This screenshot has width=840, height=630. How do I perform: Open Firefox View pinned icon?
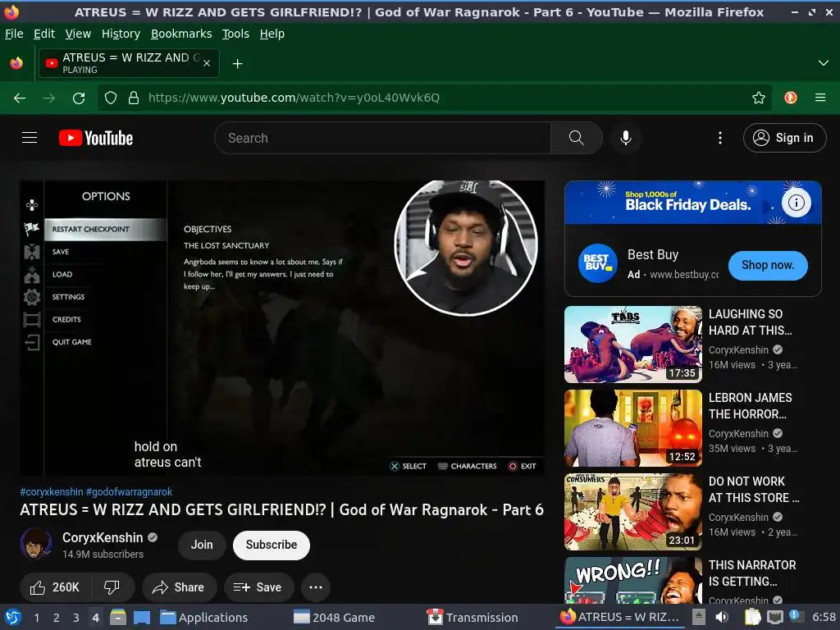point(16,63)
